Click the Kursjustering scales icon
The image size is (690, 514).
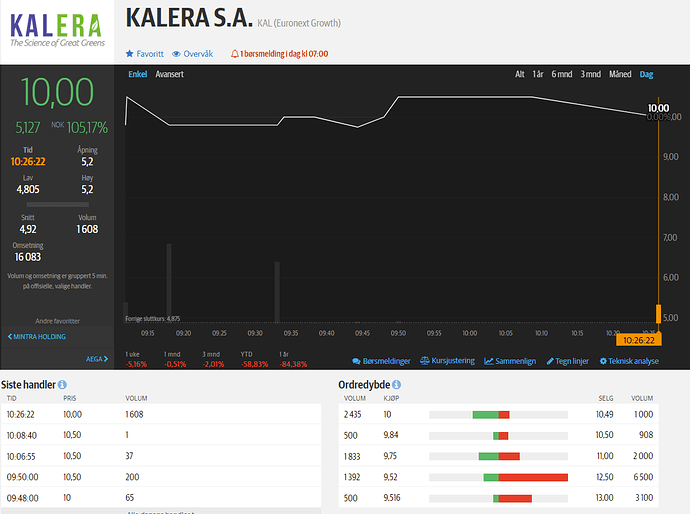425,361
